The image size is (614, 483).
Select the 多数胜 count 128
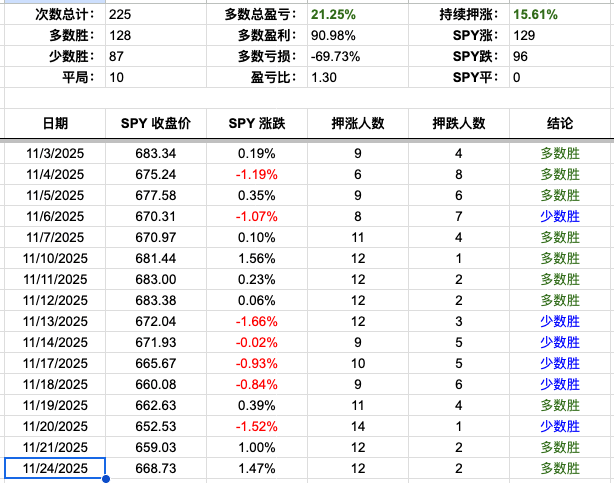click(155, 35)
